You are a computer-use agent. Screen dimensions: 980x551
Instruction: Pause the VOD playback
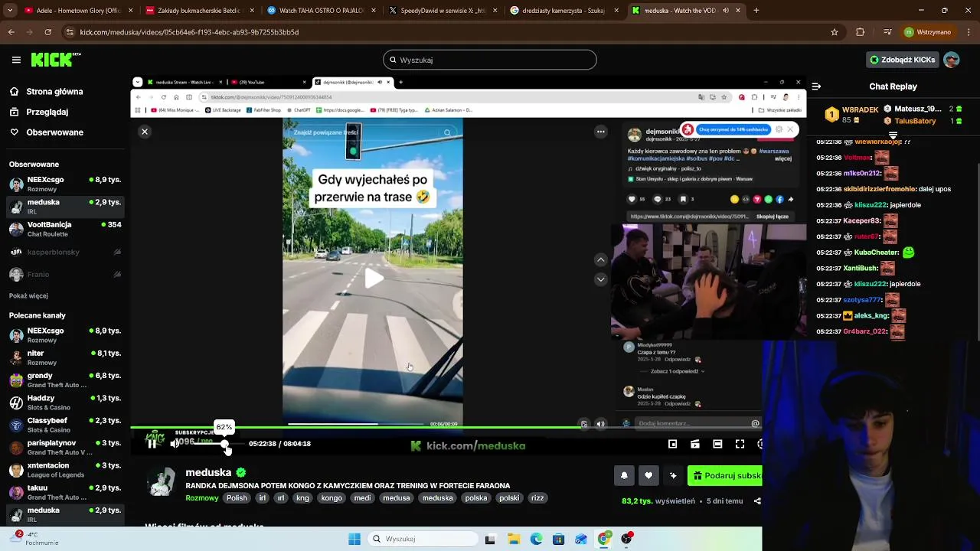[x=152, y=443]
